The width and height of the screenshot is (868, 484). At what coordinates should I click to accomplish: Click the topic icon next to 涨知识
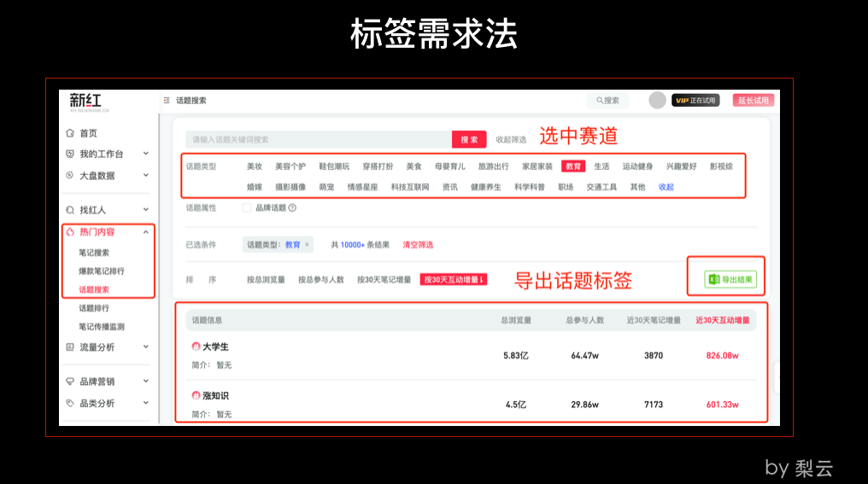196,395
